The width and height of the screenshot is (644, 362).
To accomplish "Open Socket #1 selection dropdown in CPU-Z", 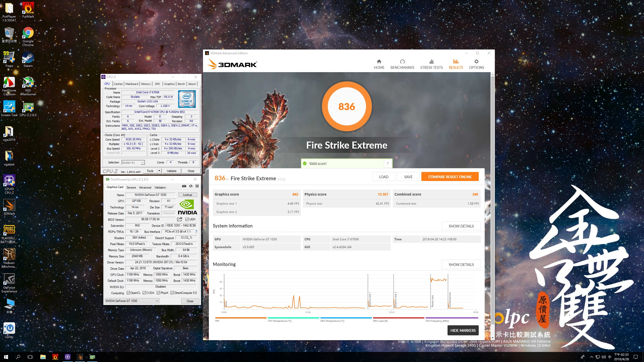I will (x=133, y=162).
